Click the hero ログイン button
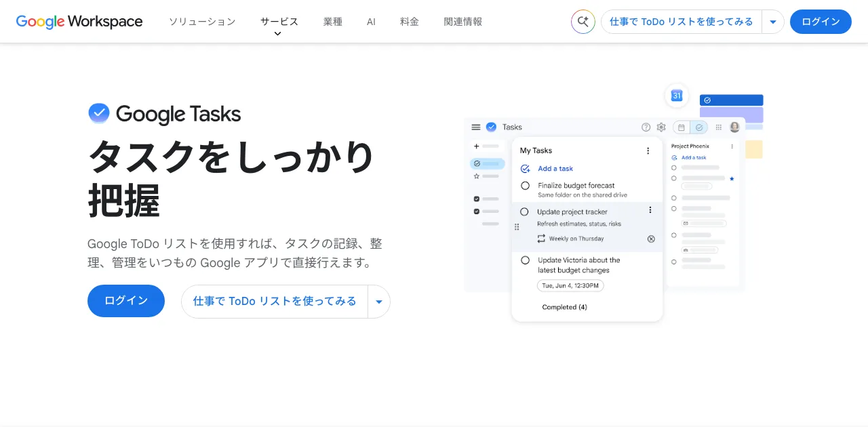The image size is (868, 427). pos(126,301)
